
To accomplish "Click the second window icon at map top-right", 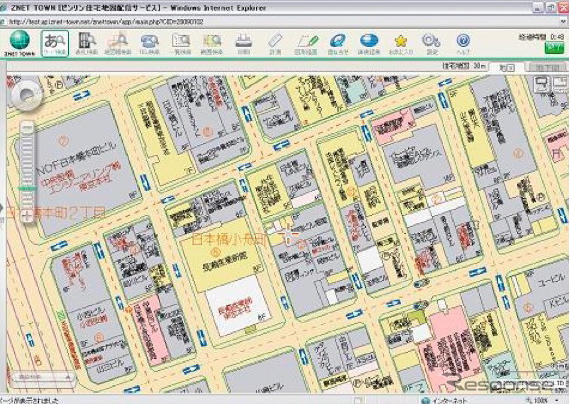I will (x=560, y=84).
